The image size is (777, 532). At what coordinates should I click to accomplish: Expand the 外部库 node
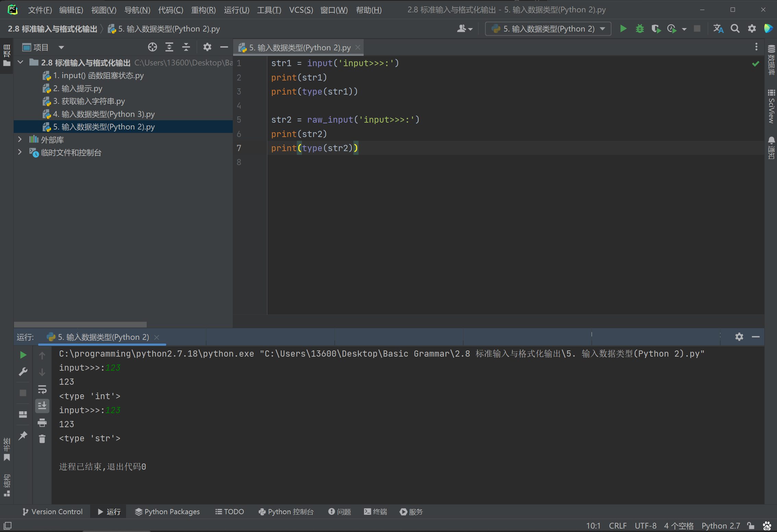tap(20, 139)
